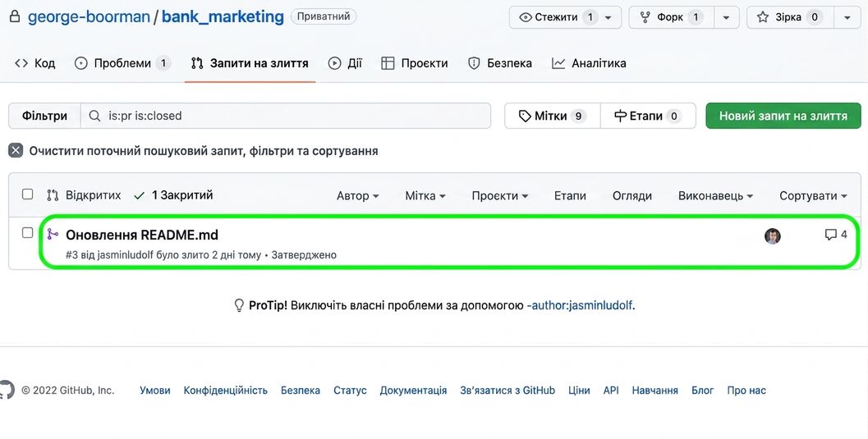Expand the Проєкти filter dropdown in list header
This screenshot has height=439, width=868.
point(500,196)
